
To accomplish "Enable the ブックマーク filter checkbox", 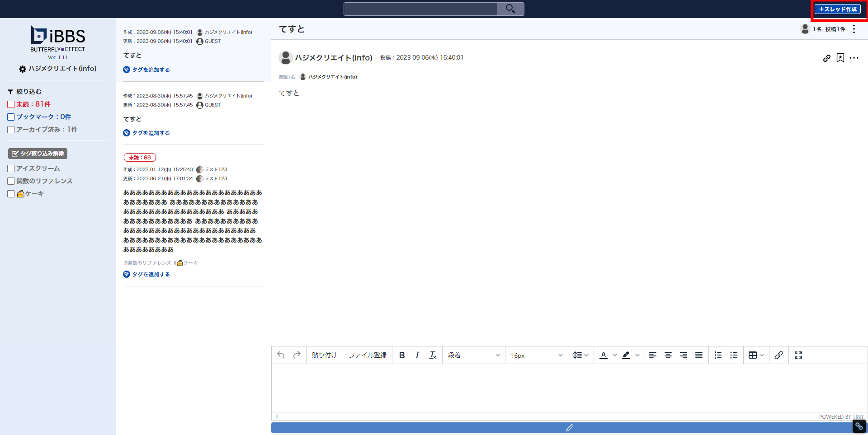I will [x=11, y=117].
